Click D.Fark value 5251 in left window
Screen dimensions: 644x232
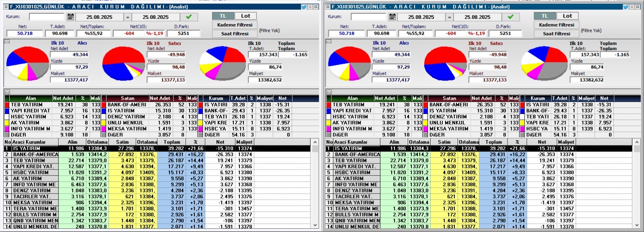tap(184, 33)
